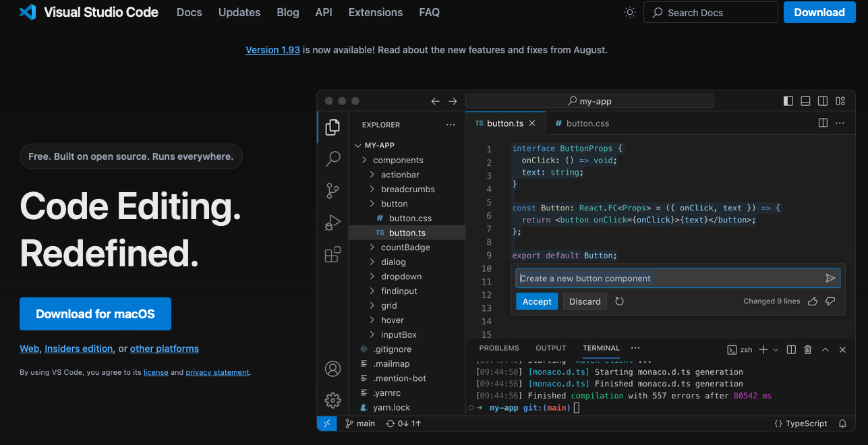The height and width of the screenshot is (445, 868).
Task: Open the other platforms link
Action: click(x=165, y=349)
